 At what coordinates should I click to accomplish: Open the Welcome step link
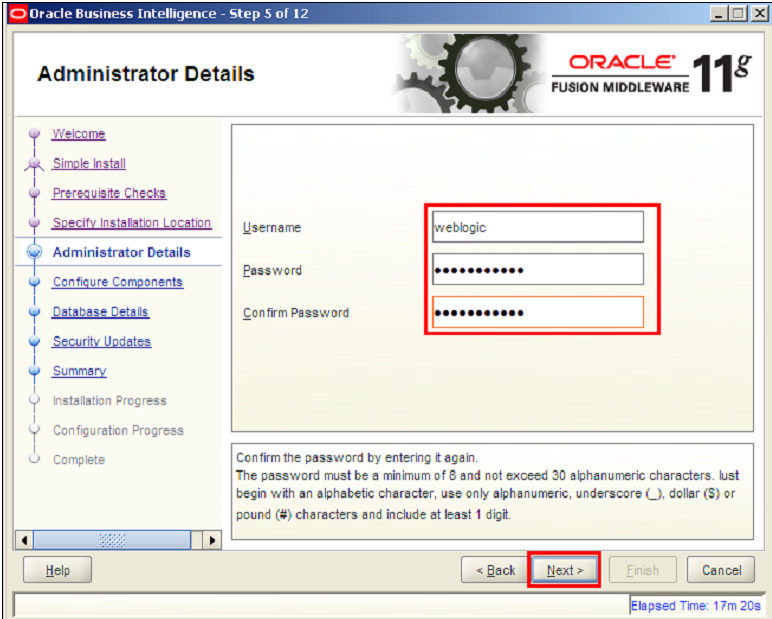(79, 134)
